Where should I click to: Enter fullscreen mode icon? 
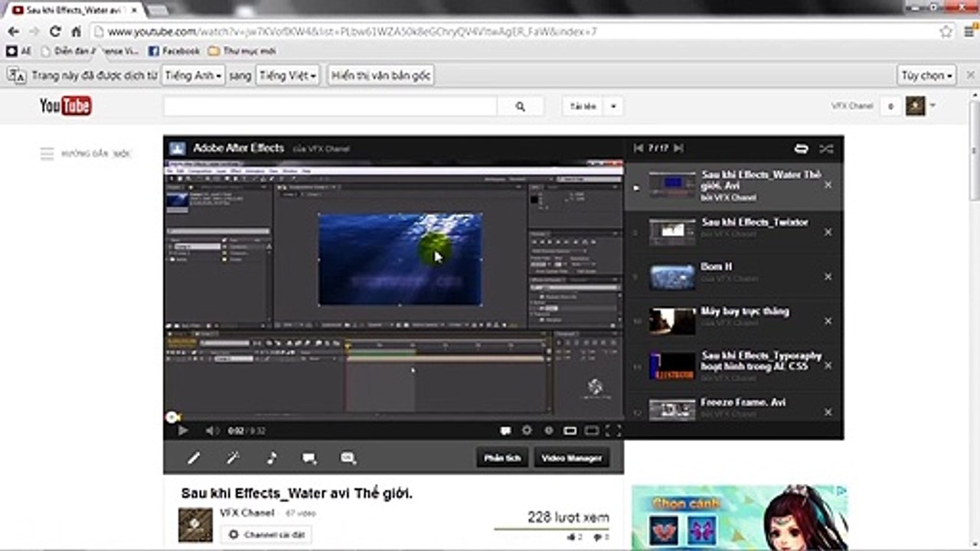[613, 431]
